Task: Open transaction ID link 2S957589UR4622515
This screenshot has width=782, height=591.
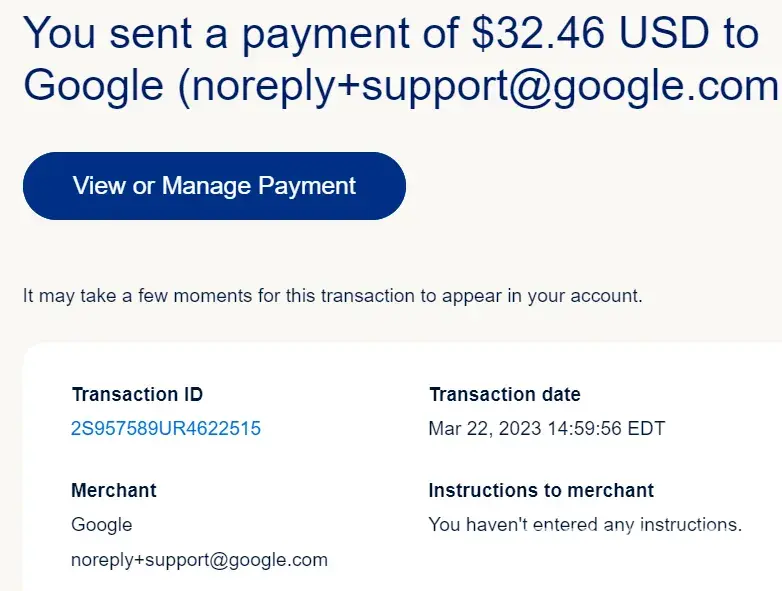Action: point(166,429)
